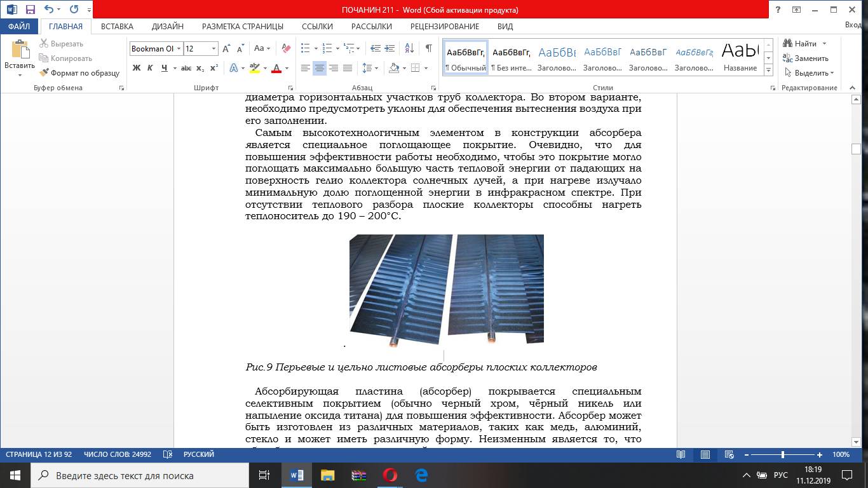
Task: Switch to the ВИД tab
Action: 505,27
